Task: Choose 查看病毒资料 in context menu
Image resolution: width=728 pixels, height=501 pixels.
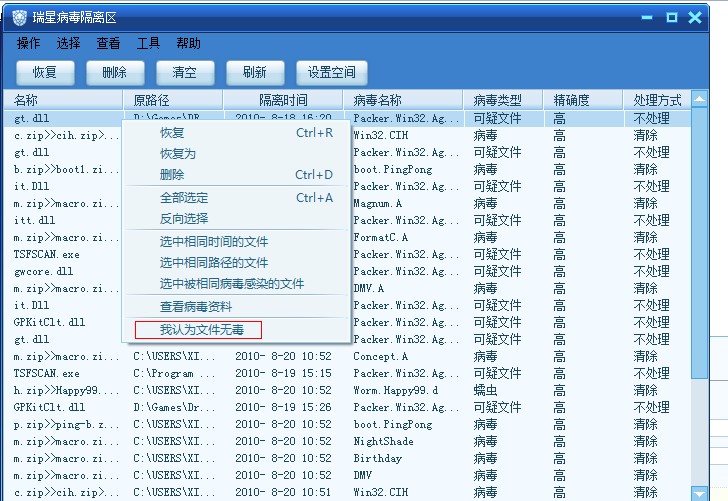Action: pyautogui.click(x=236, y=306)
